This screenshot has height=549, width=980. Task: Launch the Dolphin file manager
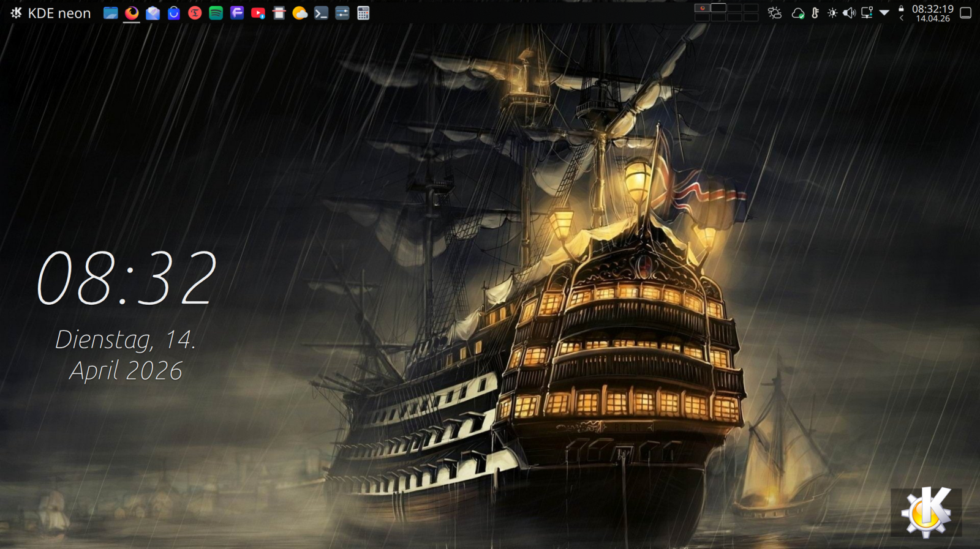tap(110, 13)
